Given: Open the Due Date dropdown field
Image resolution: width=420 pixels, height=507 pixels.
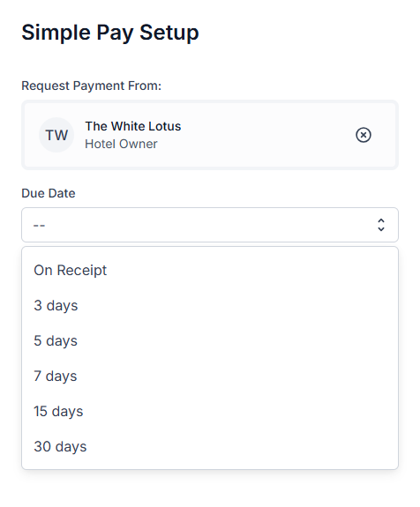Looking at the screenshot, I should [x=210, y=225].
